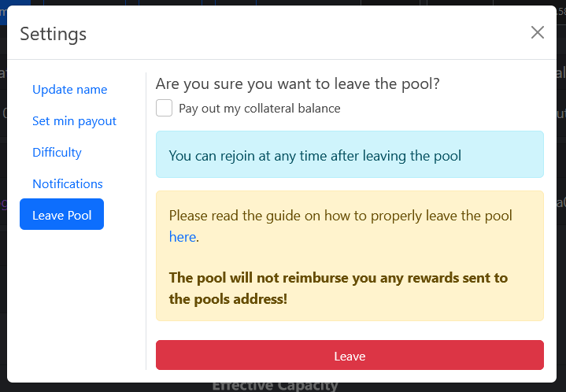
Task: Click the 'Are you sure' heading text
Action: (298, 84)
